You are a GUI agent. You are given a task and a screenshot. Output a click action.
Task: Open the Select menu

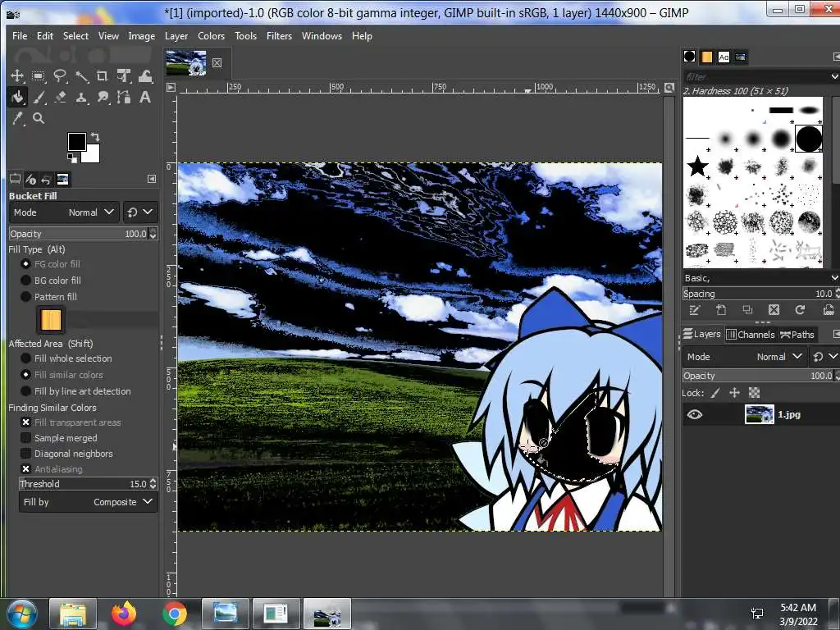tap(75, 36)
